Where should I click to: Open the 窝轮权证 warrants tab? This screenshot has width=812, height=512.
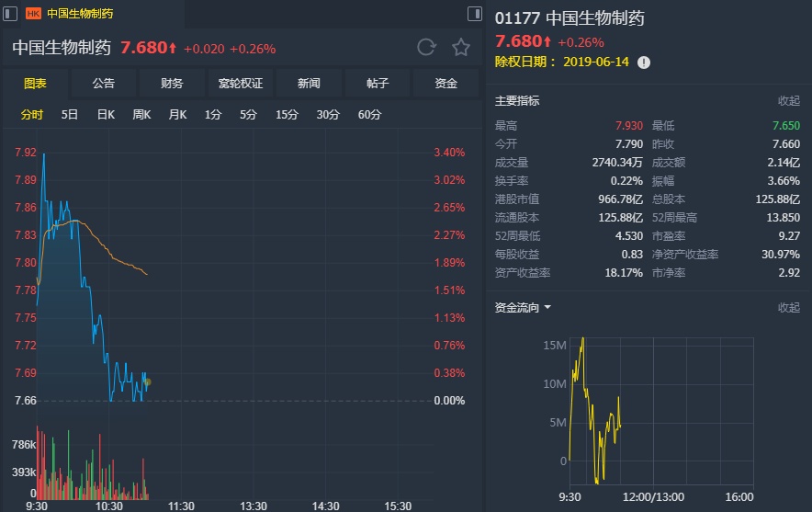[241, 84]
